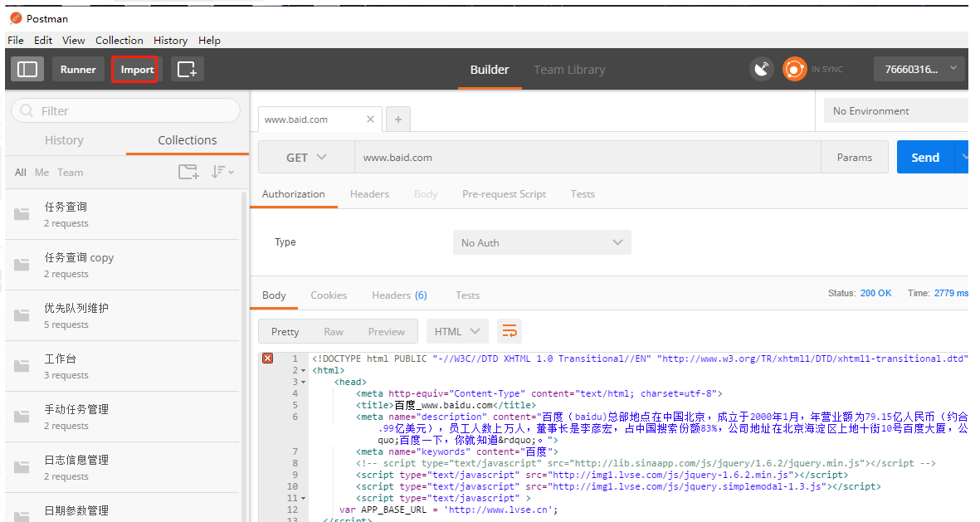Filter collections by Me
This screenshot has height=522, width=980.
[41, 172]
